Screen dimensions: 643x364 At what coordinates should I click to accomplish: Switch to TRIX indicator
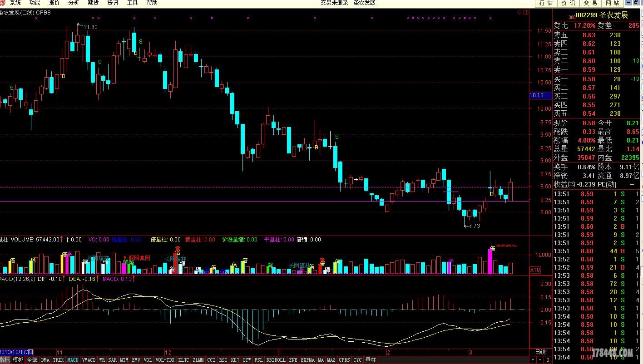click(58, 360)
